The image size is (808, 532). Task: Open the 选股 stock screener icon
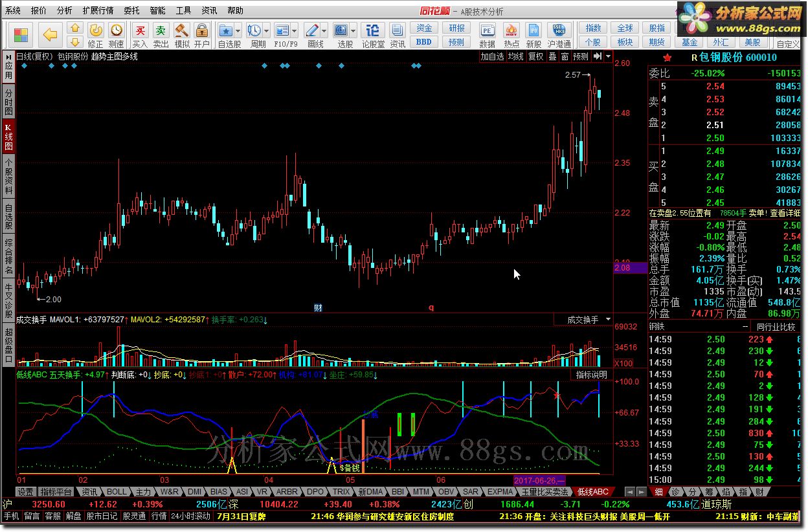[341, 30]
